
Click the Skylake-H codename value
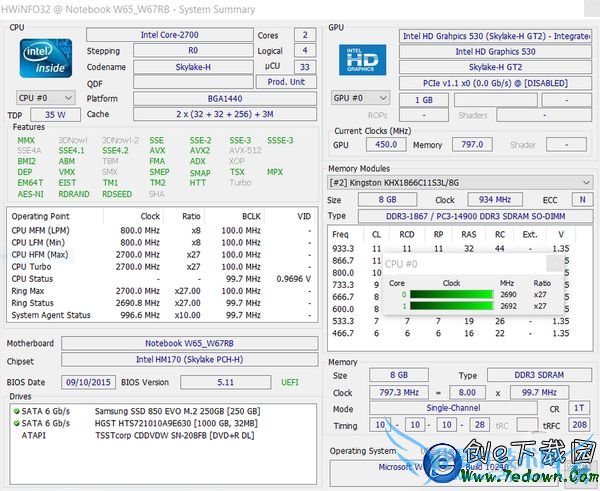[x=193, y=67]
